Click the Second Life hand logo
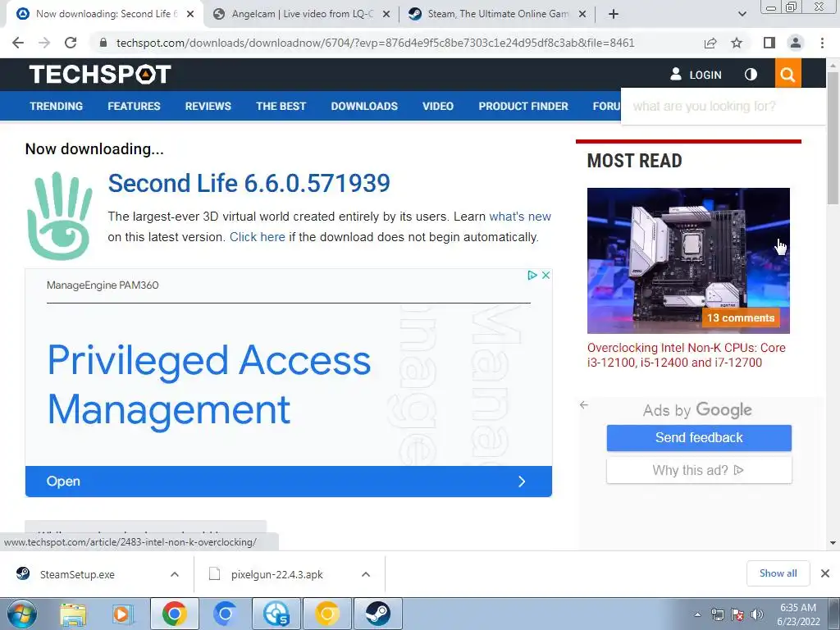 pyautogui.click(x=59, y=216)
